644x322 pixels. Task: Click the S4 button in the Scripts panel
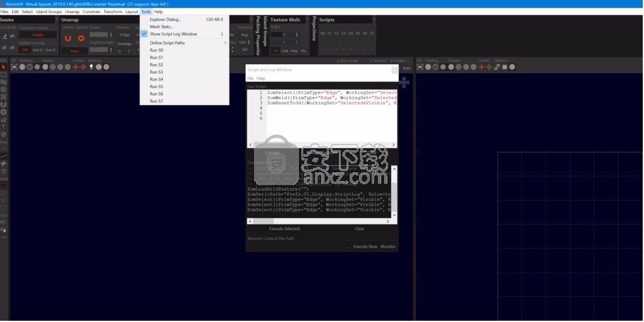pyautogui.click(x=351, y=33)
